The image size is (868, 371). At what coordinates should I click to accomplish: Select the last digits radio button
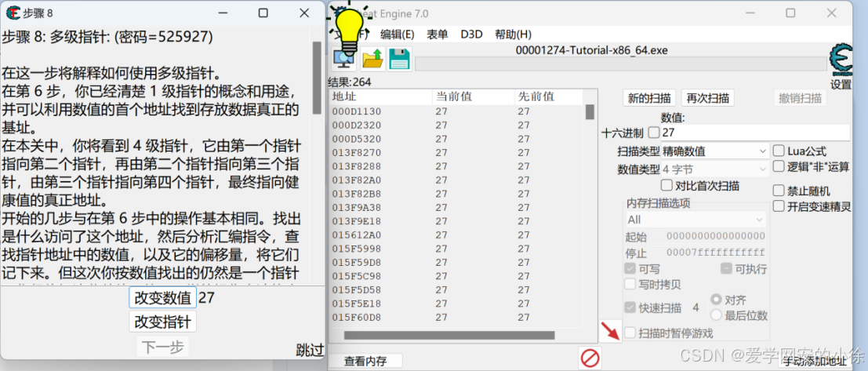coord(717,315)
